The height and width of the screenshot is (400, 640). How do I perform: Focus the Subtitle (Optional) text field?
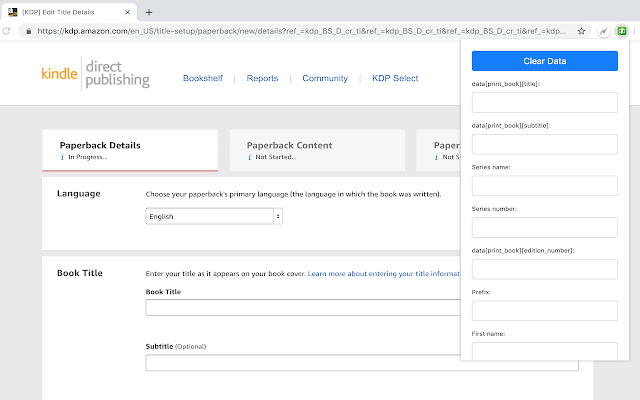[302, 363]
